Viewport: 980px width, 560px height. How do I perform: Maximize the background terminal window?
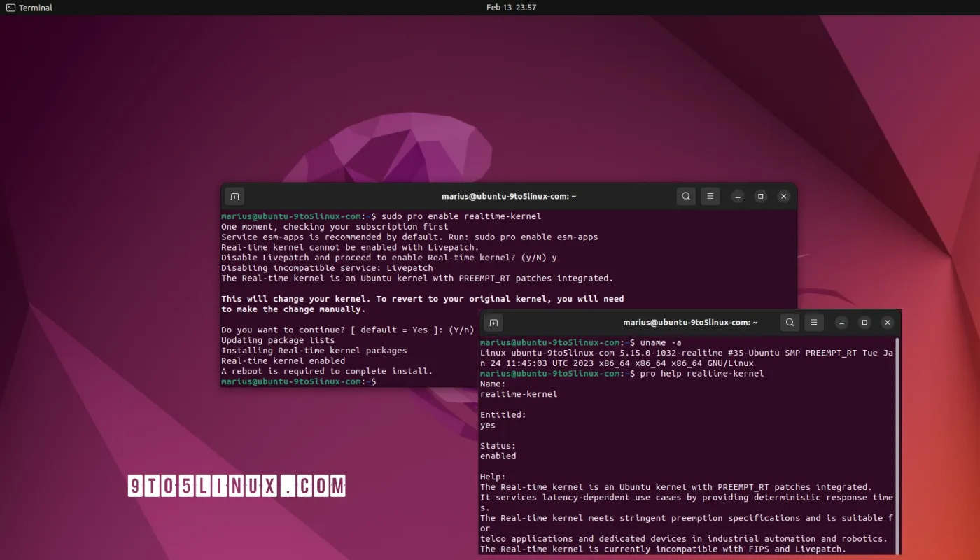point(760,196)
